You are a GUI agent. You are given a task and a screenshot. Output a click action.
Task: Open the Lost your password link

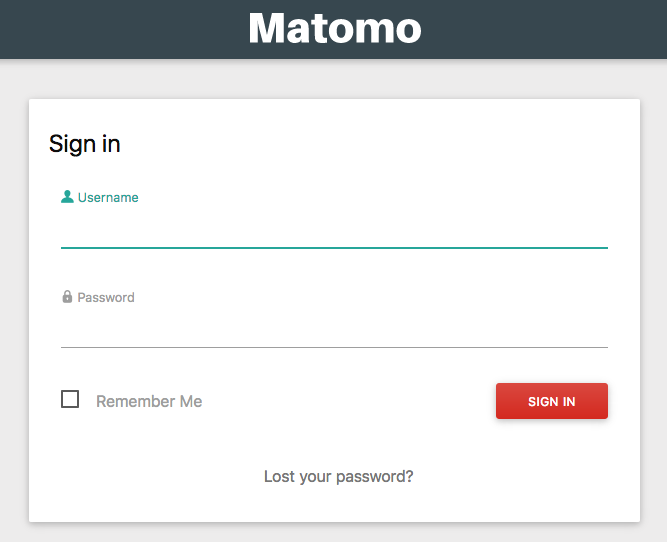pos(338,476)
